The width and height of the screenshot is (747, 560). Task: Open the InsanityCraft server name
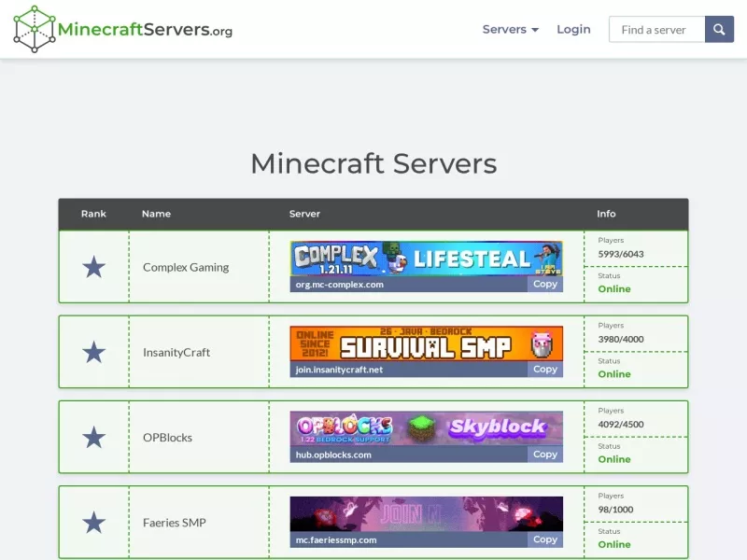176,353
